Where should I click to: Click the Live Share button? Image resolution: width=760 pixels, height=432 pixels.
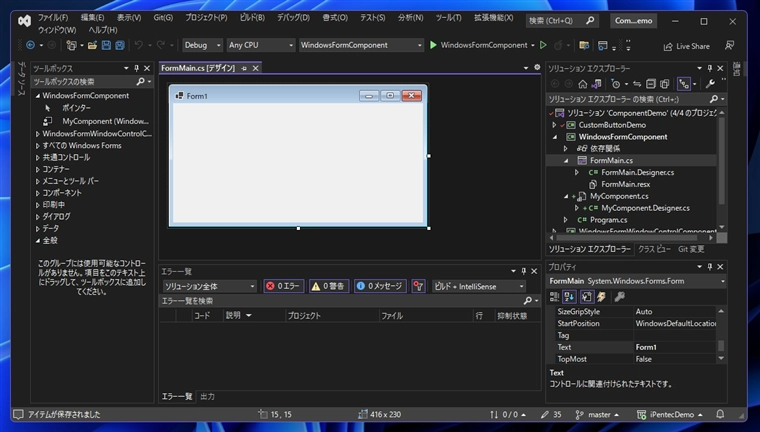(x=687, y=46)
